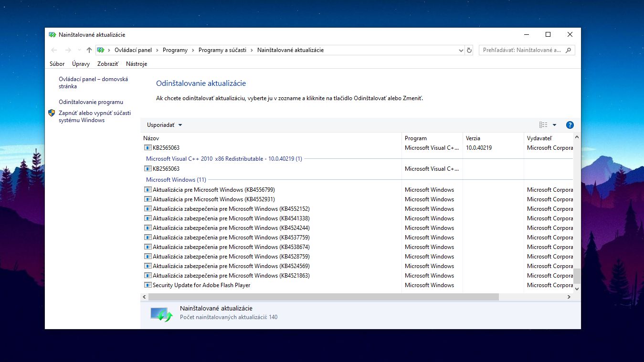
Task: Sort by Názov column header
Action: [271, 138]
